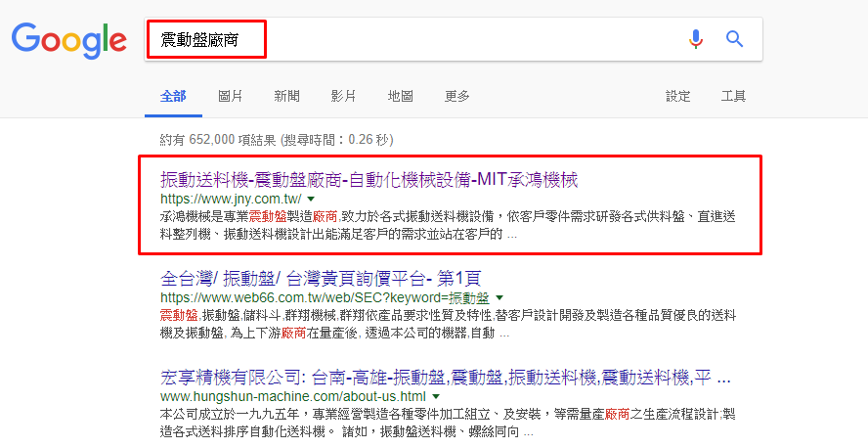
Task: Click the Google logo
Action: pos(69,40)
